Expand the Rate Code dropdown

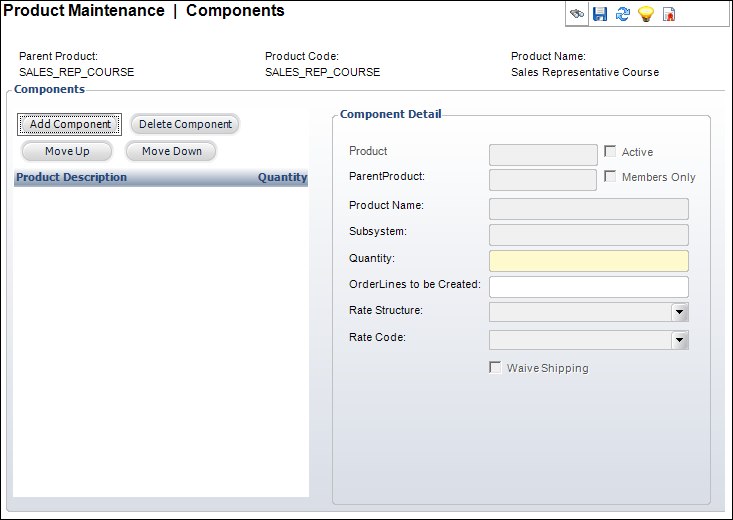(679, 340)
